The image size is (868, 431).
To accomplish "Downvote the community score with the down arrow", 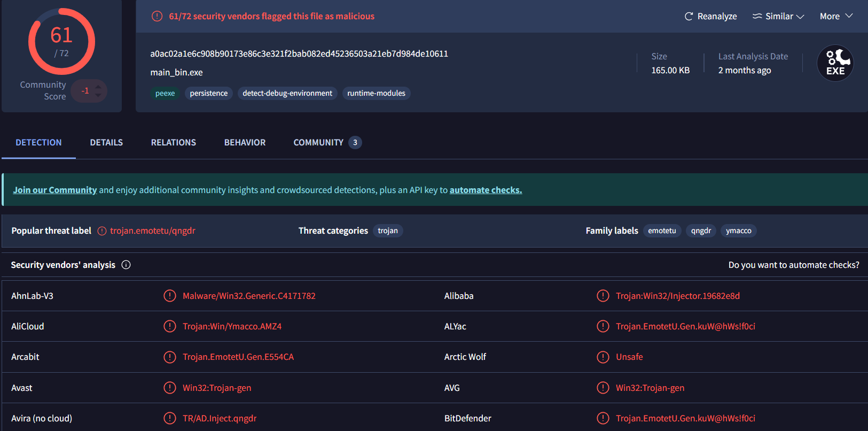I will (98, 96).
